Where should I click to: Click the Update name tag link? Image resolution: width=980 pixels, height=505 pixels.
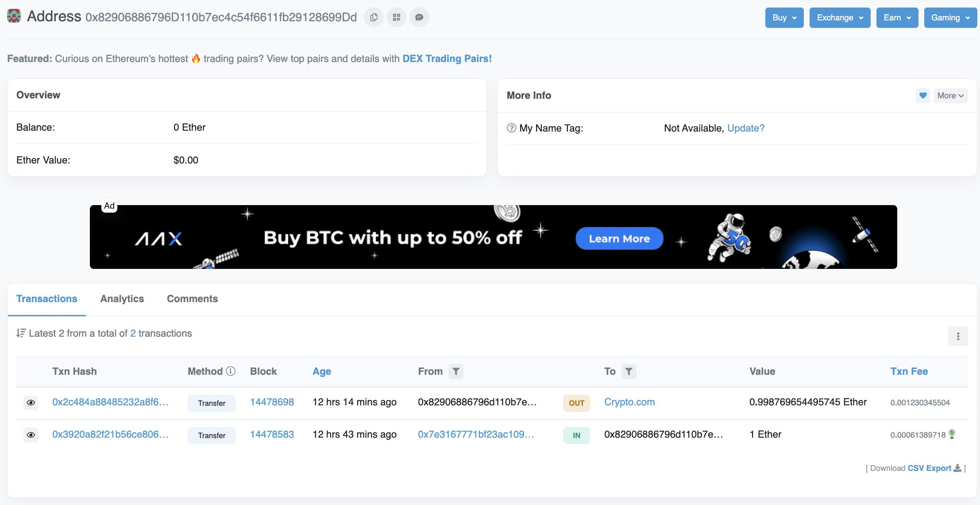click(x=746, y=128)
